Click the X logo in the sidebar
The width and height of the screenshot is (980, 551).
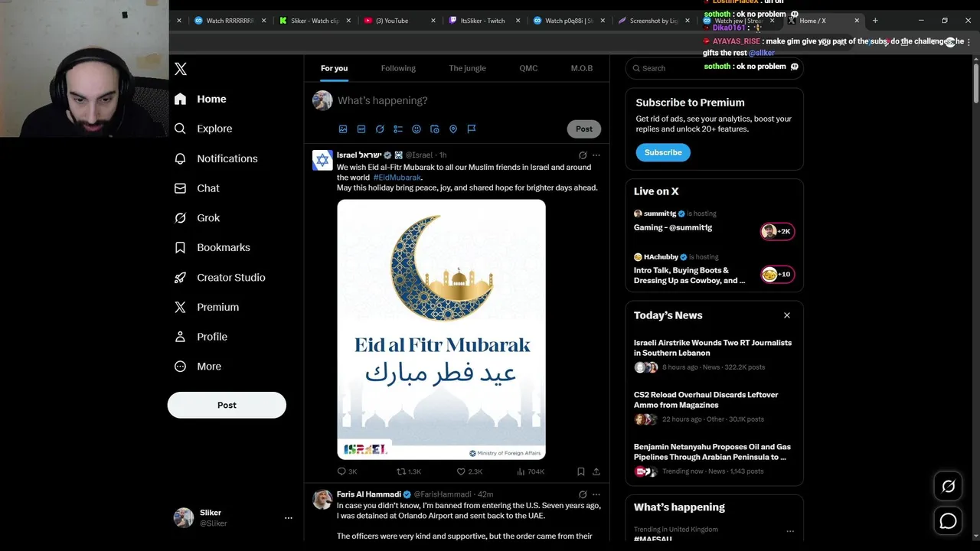tap(181, 69)
